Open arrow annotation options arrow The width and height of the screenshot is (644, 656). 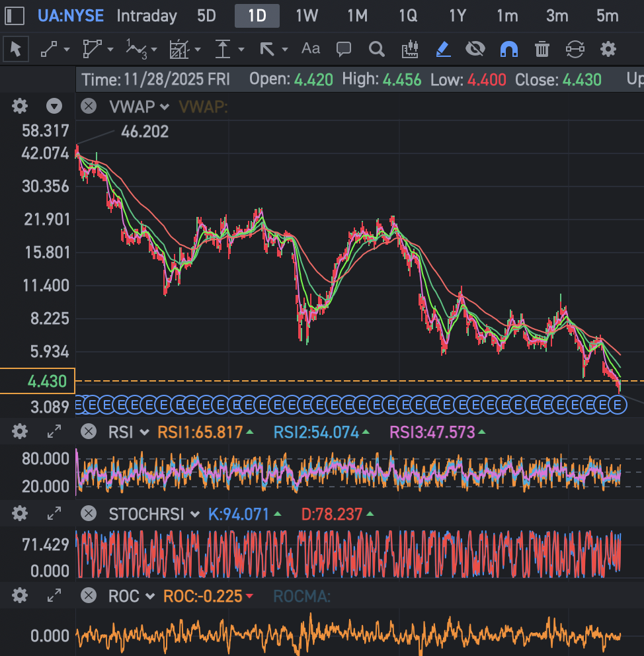(x=285, y=50)
